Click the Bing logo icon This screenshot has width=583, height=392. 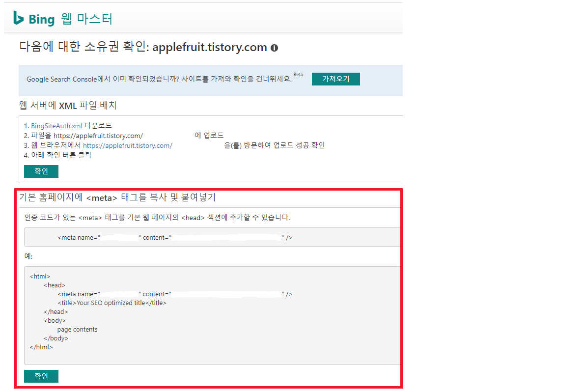click(18, 18)
